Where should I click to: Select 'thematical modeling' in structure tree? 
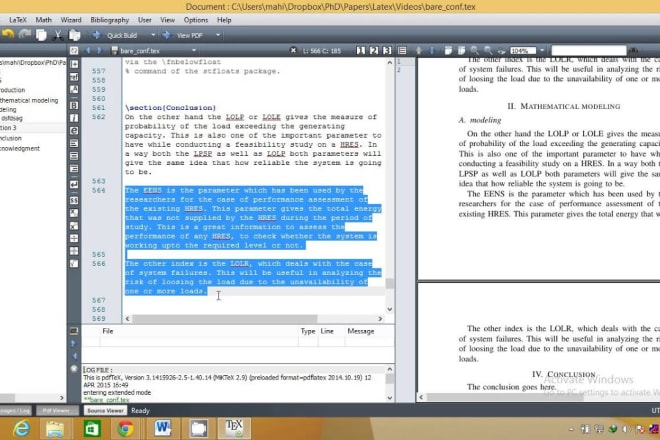(x=29, y=100)
